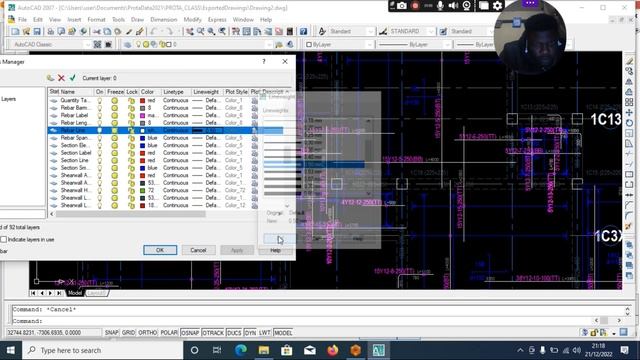Viewport: 640px width, 360px height.
Task: Click the Layer Previous icon
Action: 290,44
